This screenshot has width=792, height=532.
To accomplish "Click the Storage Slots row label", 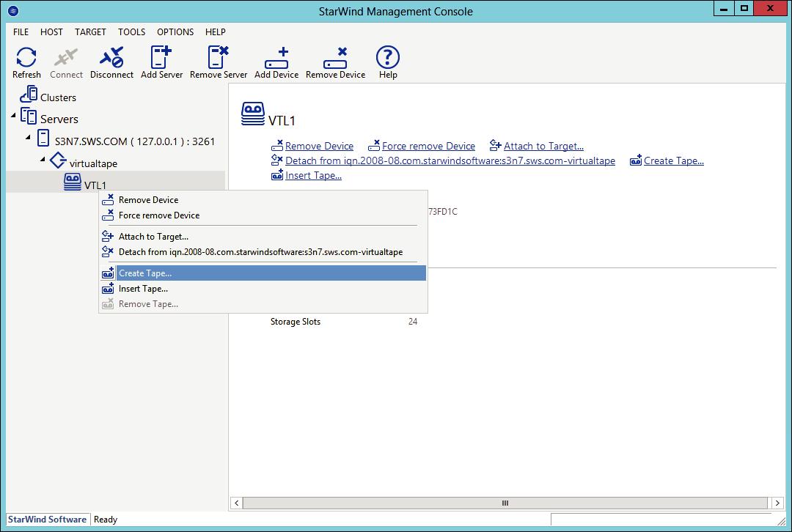I will click(296, 322).
